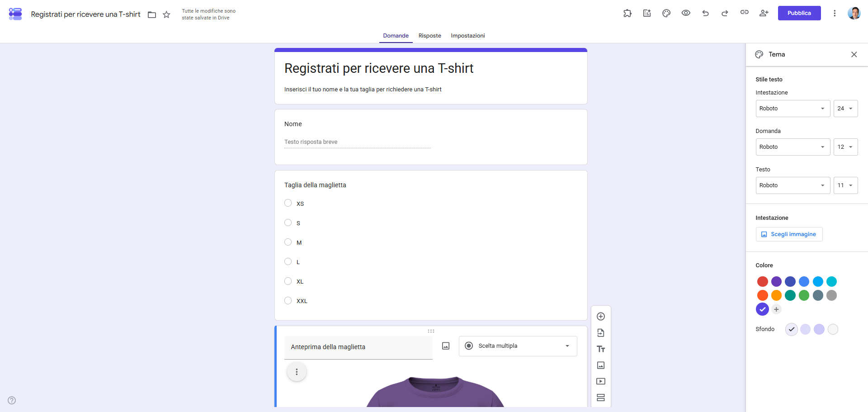Add an image from the floating toolbar

[x=601, y=365]
